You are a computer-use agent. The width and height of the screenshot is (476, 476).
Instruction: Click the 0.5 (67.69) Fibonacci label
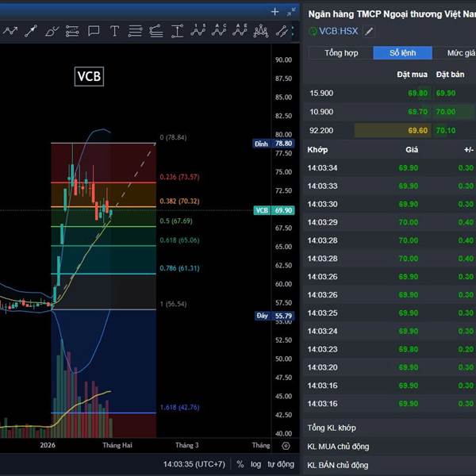tap(176, 221)
